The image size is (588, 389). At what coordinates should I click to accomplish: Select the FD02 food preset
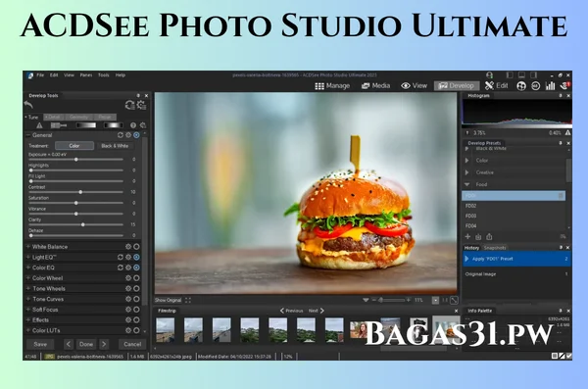(514, 206)
